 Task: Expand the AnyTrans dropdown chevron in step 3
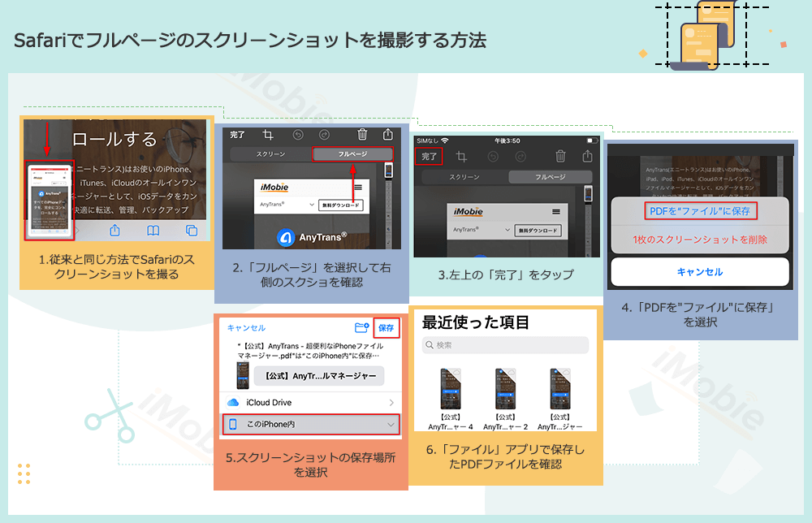[508, 230]
